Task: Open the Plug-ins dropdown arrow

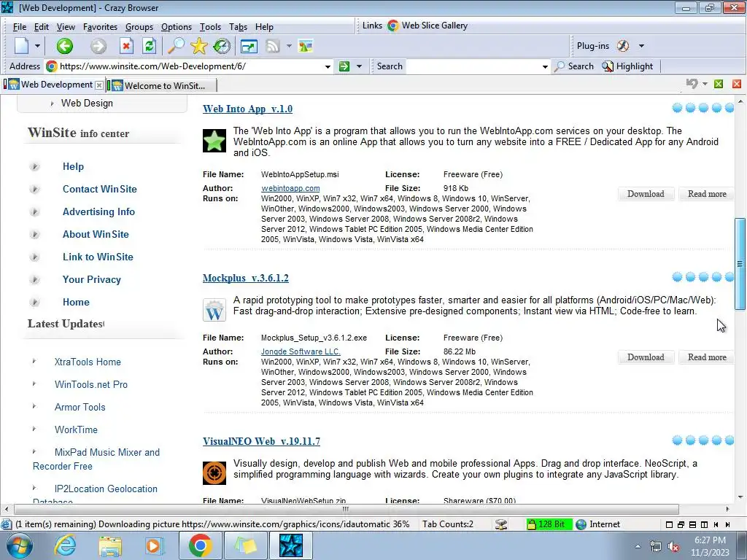Action: pos(641,46)
